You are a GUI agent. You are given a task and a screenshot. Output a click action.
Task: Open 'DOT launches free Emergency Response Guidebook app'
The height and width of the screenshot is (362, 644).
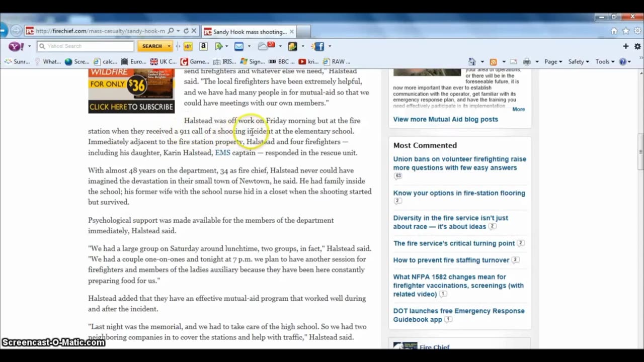coord(459,315)
